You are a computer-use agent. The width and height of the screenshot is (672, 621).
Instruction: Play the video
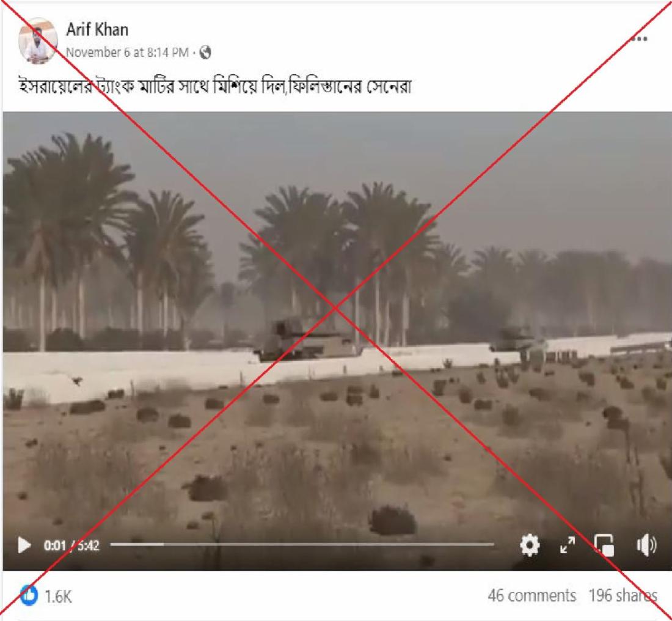(x=24, y=546)
